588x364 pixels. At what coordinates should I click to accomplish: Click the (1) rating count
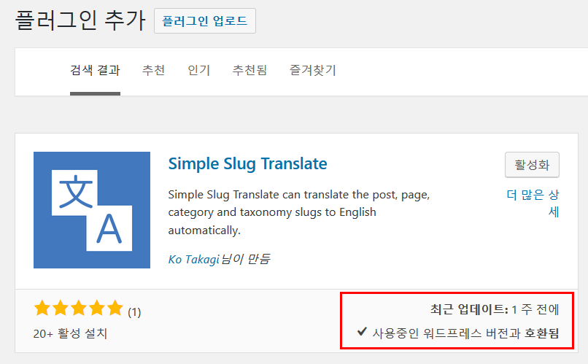coord(134,312)
